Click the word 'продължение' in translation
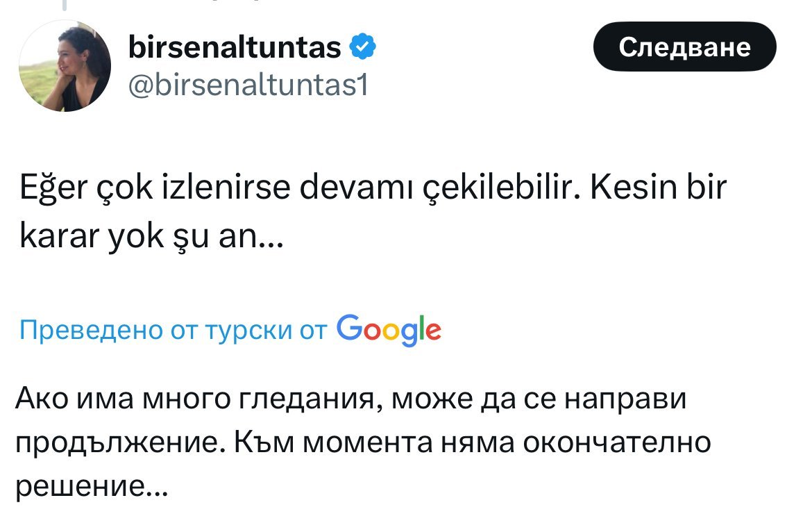The width and height of the screenshot is (812, 523). click(118, 443)
